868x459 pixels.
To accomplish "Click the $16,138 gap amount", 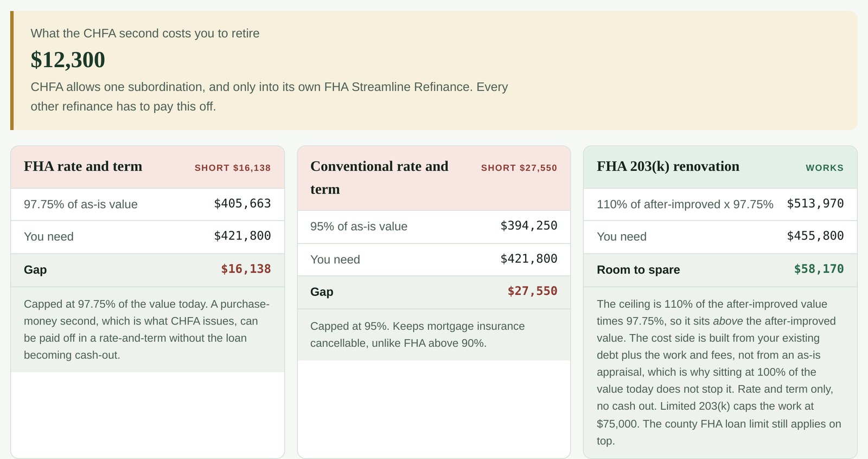I will point(246,269).
